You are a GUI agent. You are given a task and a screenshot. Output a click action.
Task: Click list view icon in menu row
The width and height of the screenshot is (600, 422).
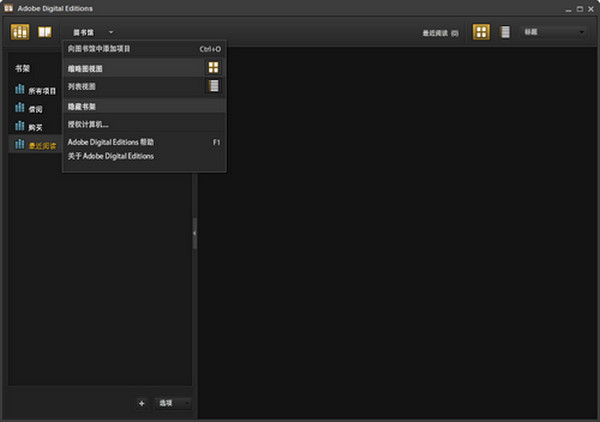(x=214, y=86)
